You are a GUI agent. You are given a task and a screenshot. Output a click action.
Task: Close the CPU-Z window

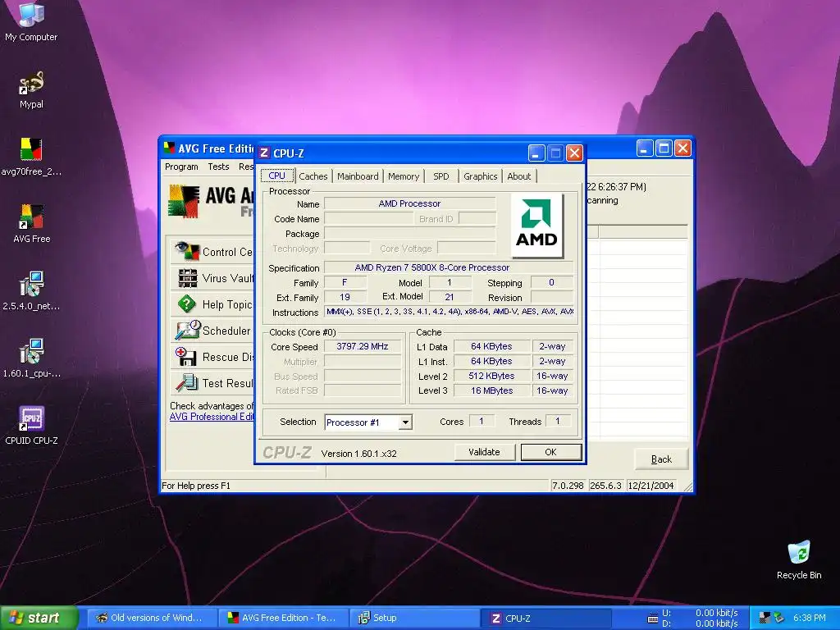point(574,153)
